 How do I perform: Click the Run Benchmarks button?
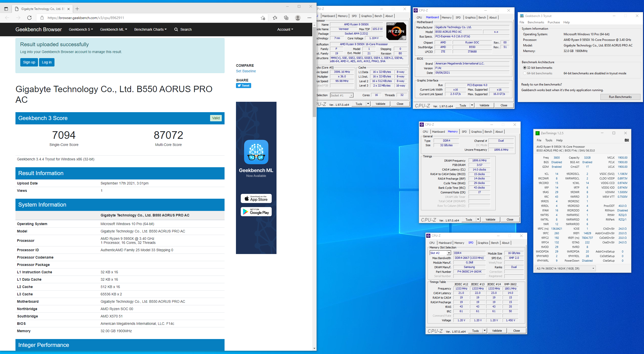coord(620,97)
